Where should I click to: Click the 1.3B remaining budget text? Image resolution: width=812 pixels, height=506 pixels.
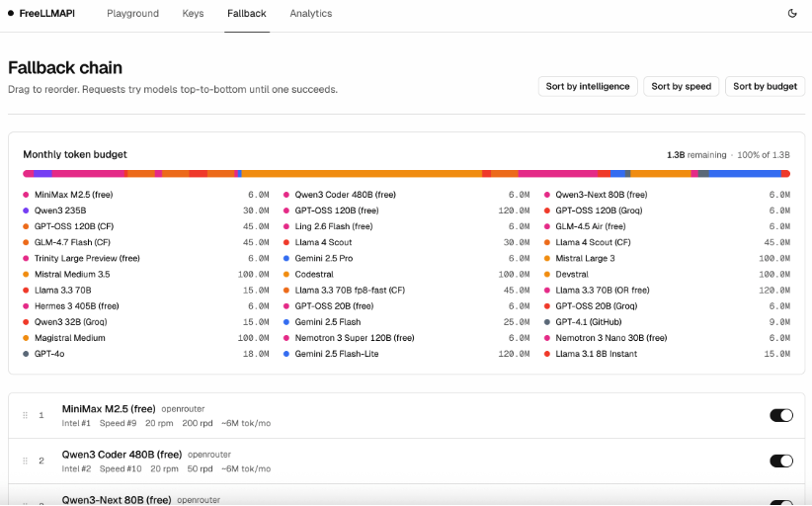pyautogui.click(x=696, y=155)
